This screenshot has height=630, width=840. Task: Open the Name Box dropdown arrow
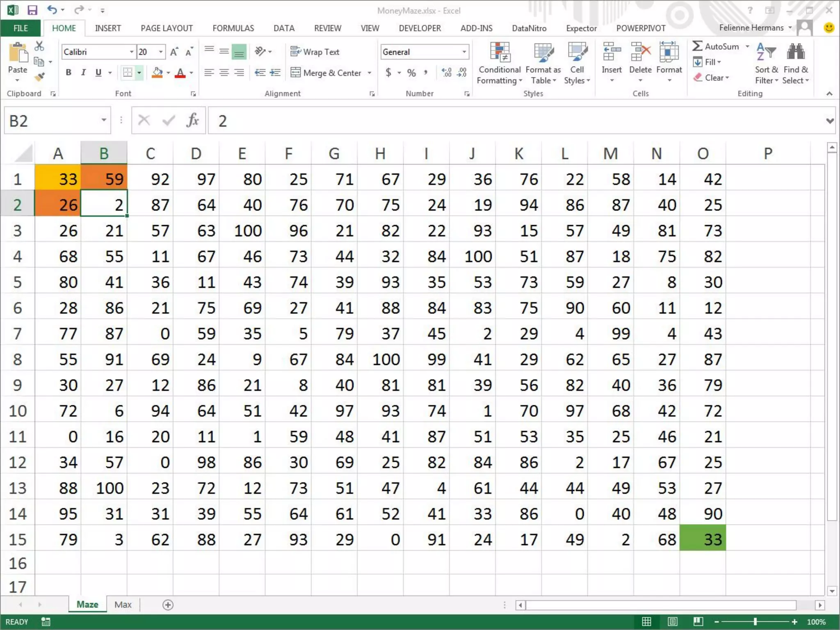104,120
